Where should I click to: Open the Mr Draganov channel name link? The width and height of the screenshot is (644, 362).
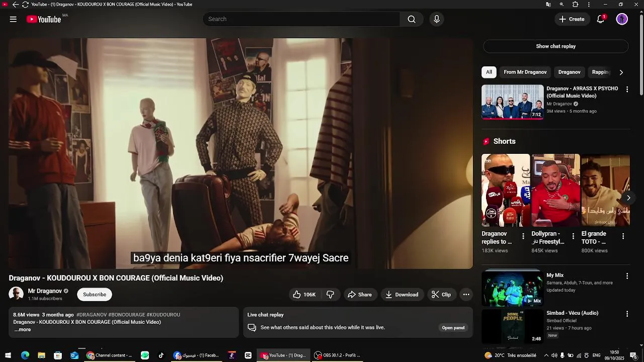point(45,291)
